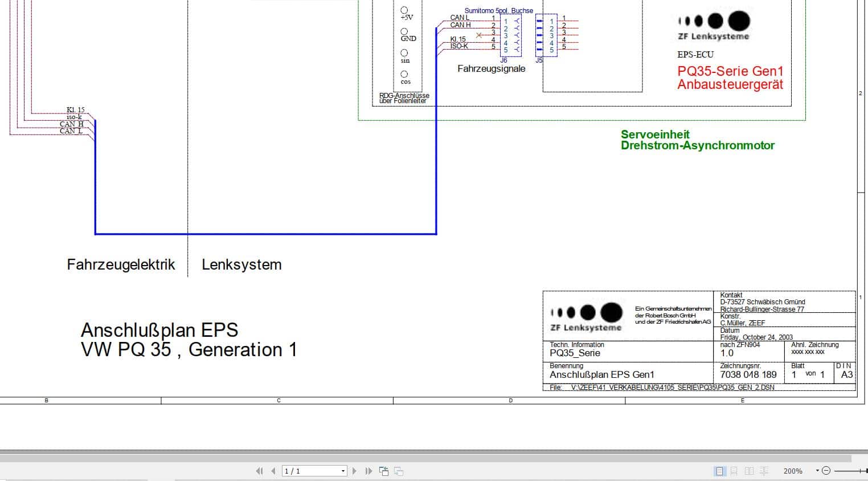Click 'C.Müller, ZEEF' designer name
The height and width of the screenshot is (481, 868).
point(743,323)
